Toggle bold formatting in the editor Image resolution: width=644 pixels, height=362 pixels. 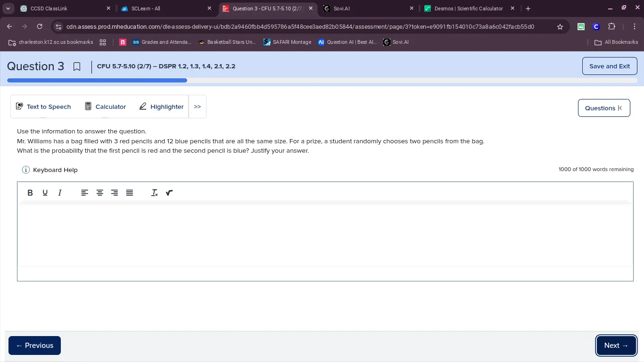click(30, 193)
